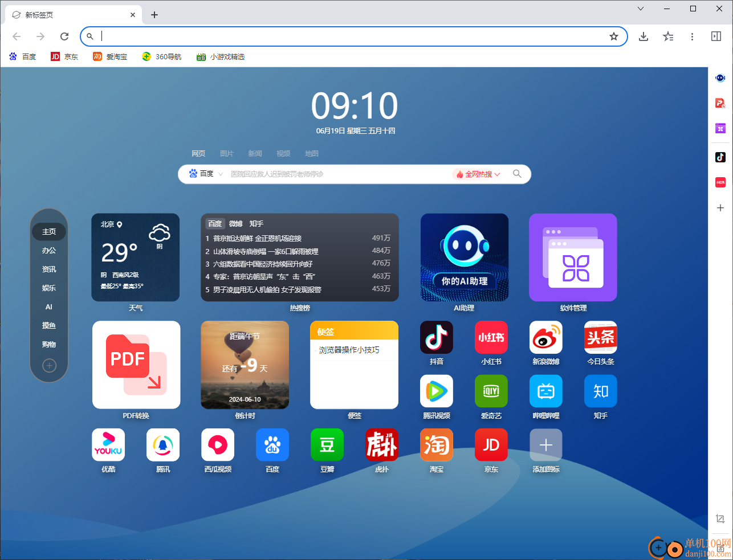The height and width of the screenshot is (560, 733).
Task: Open hot item 六组数据看中国经济持续回升向好
Action: pyautogui.click(x=263, y=264)
